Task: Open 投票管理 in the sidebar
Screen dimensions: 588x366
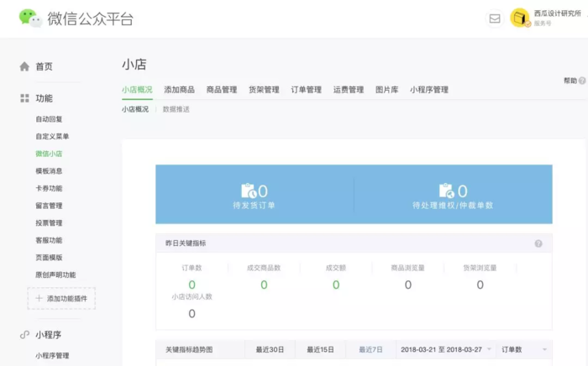Action: click(49, 223)
